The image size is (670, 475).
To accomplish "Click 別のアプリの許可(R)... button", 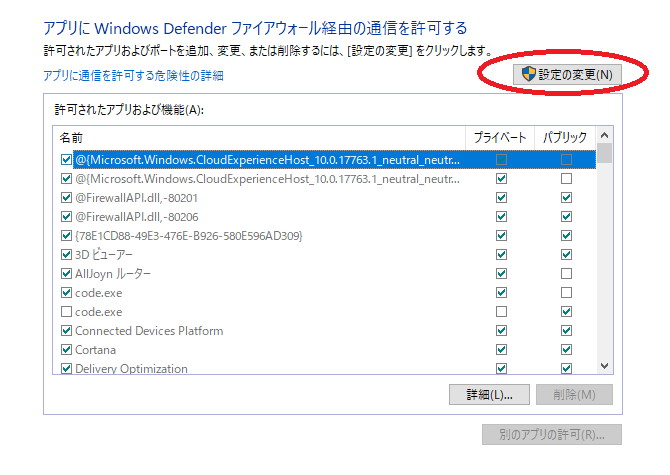I will (552, 434).
